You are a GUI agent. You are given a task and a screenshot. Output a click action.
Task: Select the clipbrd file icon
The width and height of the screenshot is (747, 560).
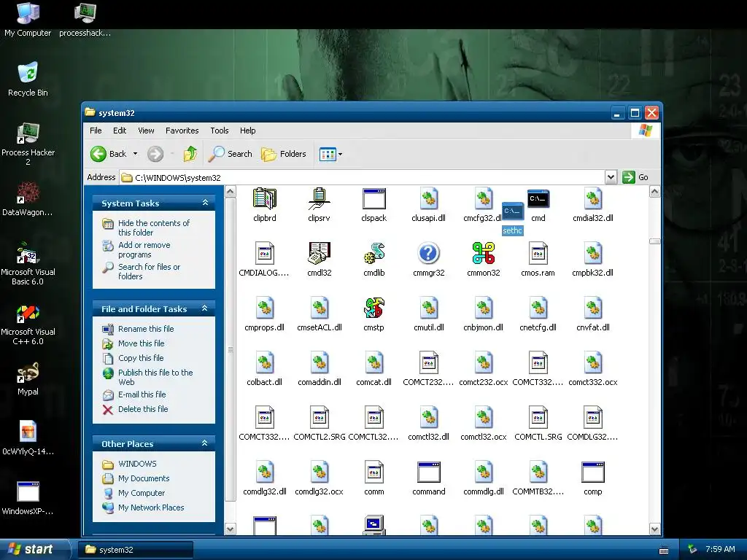[x=264, y=199]
